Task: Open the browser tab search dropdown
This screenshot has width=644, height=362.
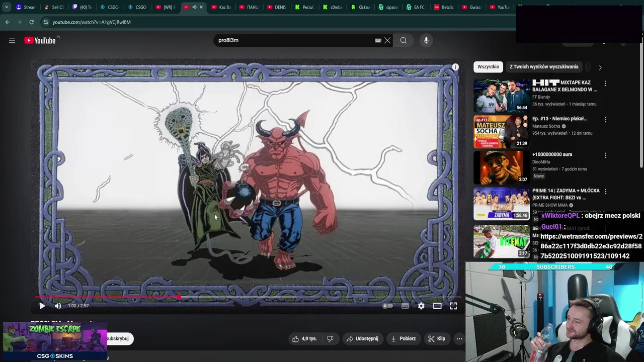Action: (7, 7)
